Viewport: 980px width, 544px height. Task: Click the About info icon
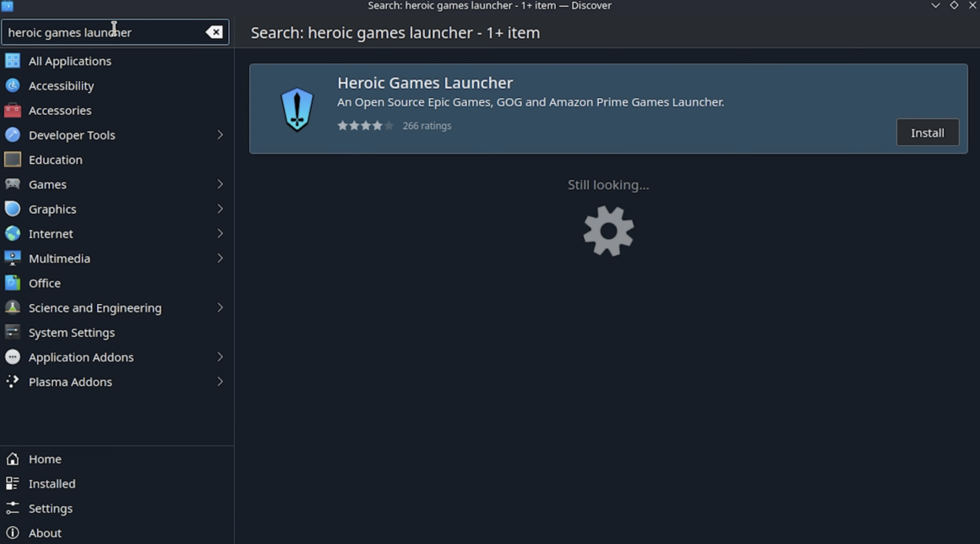point(13,533)
